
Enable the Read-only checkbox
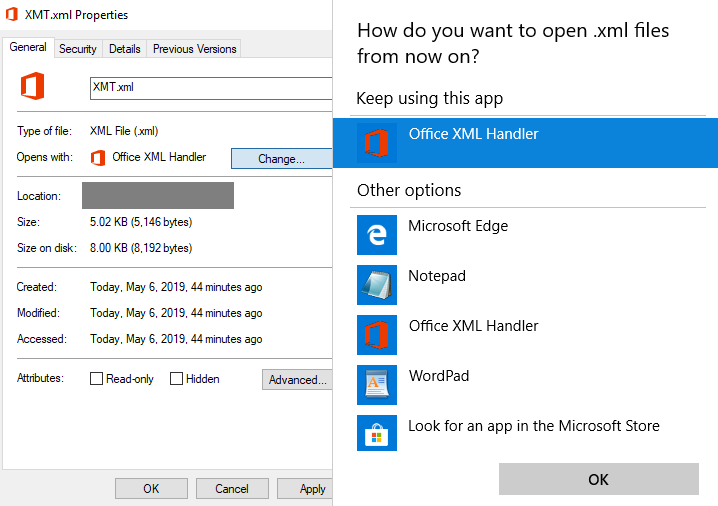96,379
